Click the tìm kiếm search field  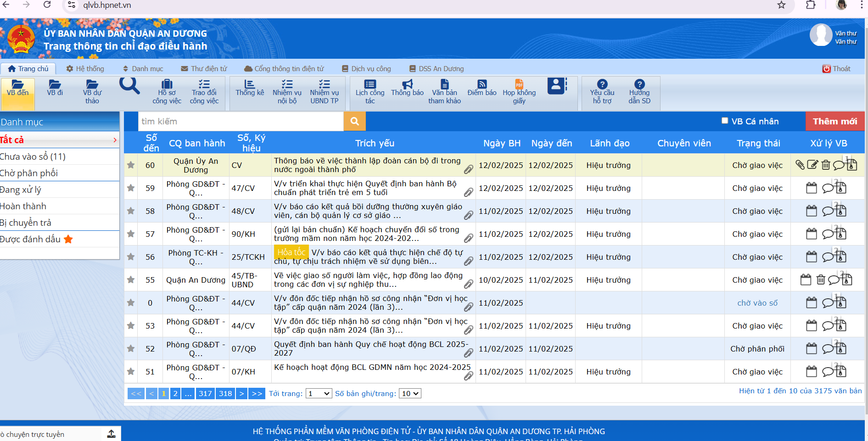coord(241,122)
